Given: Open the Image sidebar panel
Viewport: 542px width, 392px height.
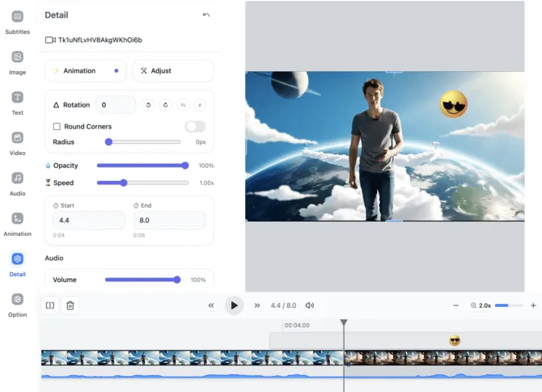Looking at the screenshot, I should click(x=17, y=63).
